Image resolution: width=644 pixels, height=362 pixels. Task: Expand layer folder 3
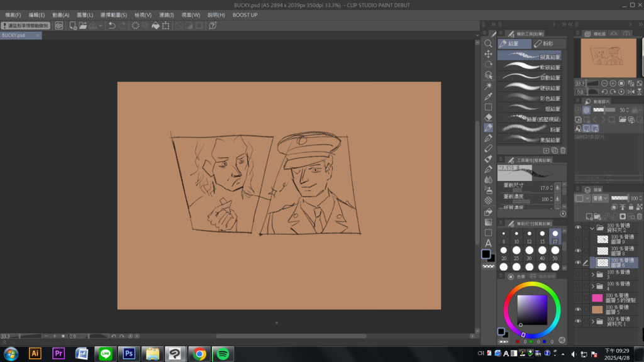tap(592, 274)
